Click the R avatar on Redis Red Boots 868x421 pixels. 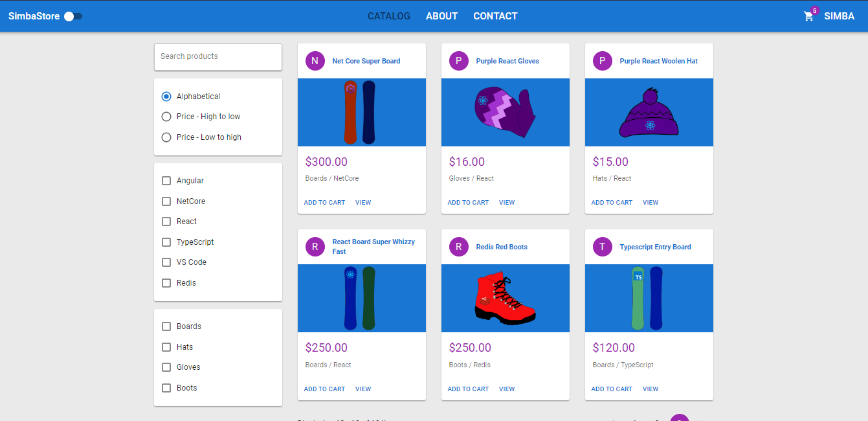click(x=459, y=247)
